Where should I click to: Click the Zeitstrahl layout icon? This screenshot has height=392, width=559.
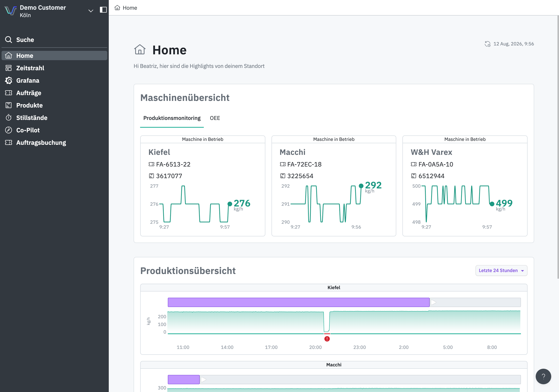tap(9, 68)
